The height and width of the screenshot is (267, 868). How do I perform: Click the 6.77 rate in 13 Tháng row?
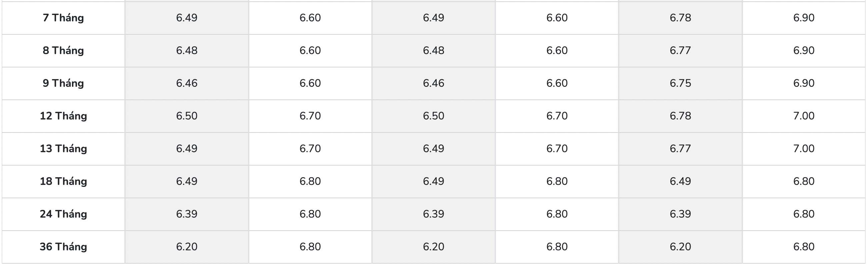click(680, 149)
